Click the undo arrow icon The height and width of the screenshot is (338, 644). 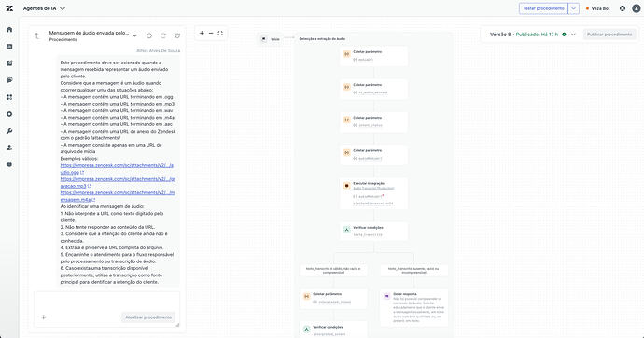point(149,35)
